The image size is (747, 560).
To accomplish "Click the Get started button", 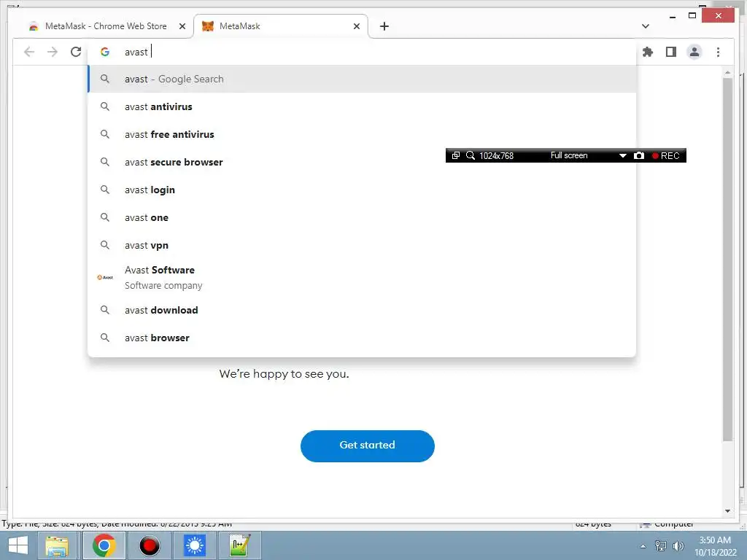I will click(x=368, y=446).
